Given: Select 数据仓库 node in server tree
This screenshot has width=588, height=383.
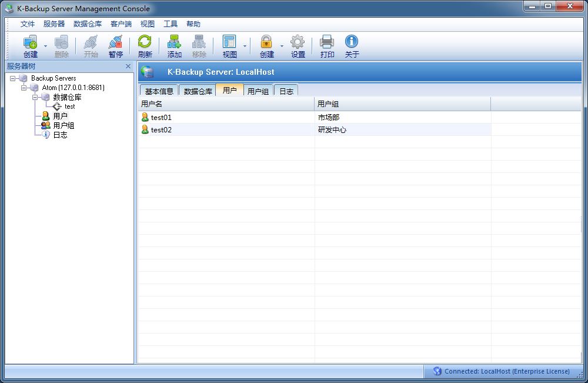Looking at the screenshot, I should click(67, 97).
